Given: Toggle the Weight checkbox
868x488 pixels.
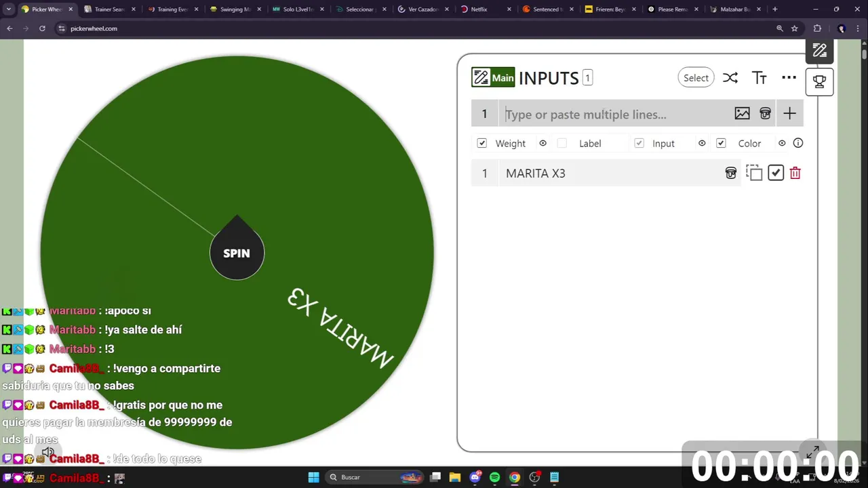Looking at the screenshot, I should pos(482,143).
